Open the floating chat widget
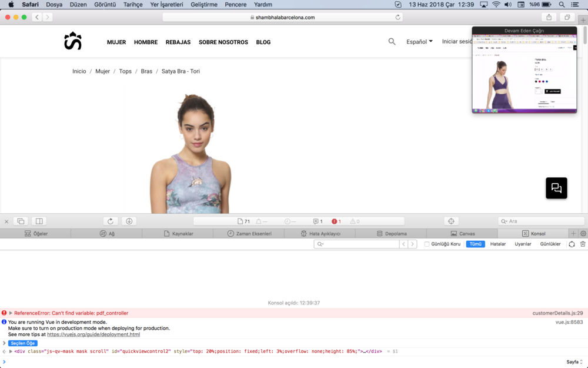Screen dimensions: 588x368 click(x=556, y=188)
